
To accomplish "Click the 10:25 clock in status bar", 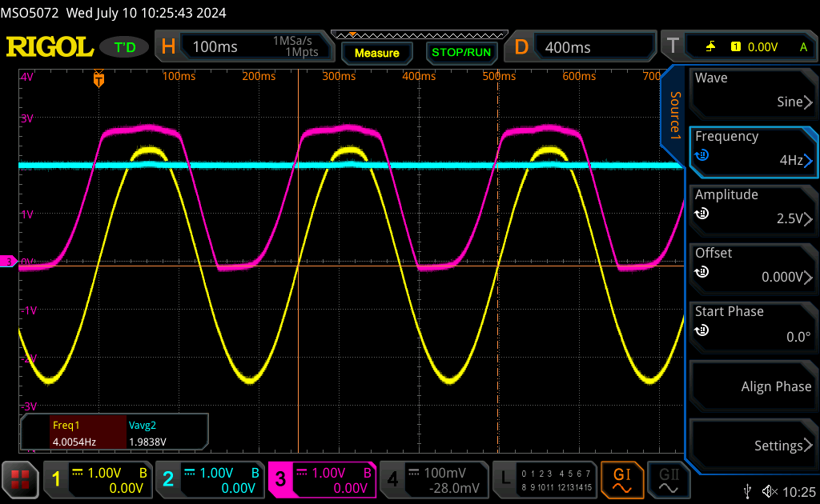I will (799, 491).
